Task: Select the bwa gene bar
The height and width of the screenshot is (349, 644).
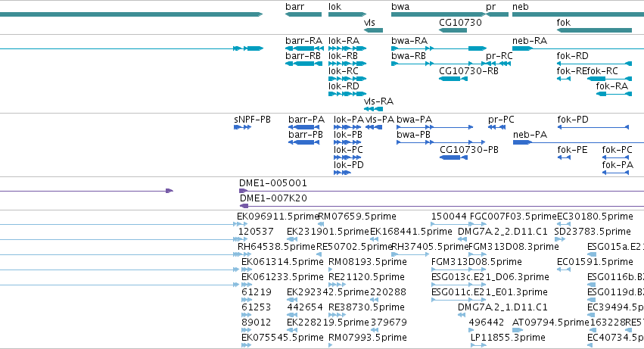Action: 438,14
